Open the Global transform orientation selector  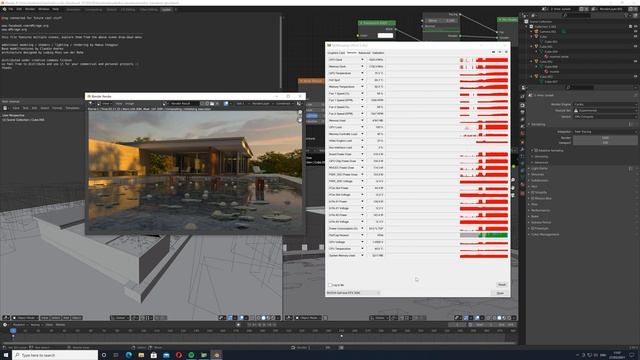pyautogui.click(x=119, y=318)
